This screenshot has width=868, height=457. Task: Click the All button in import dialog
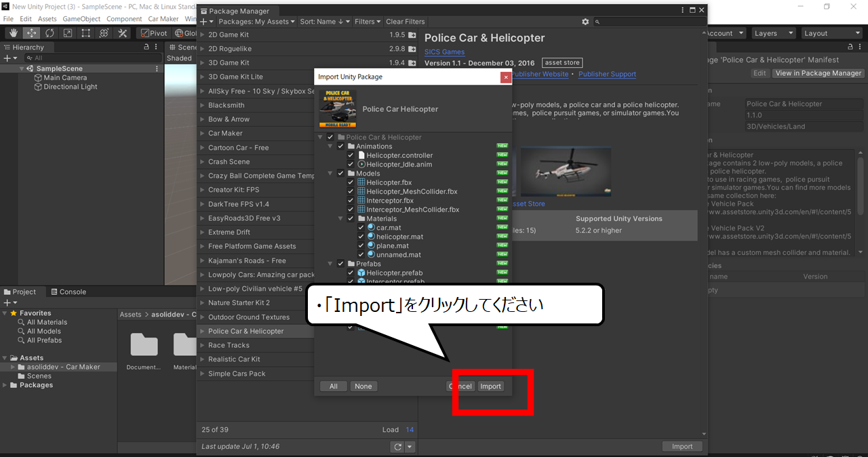(x=333, y=386)
